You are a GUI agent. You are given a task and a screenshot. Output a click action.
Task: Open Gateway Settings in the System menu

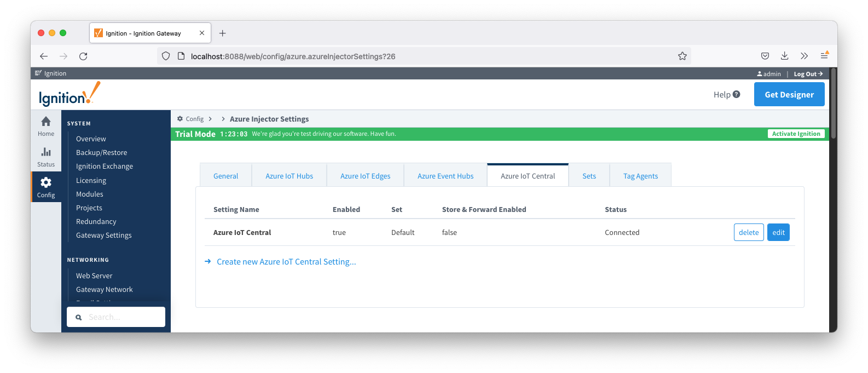[x=103, y=235]
